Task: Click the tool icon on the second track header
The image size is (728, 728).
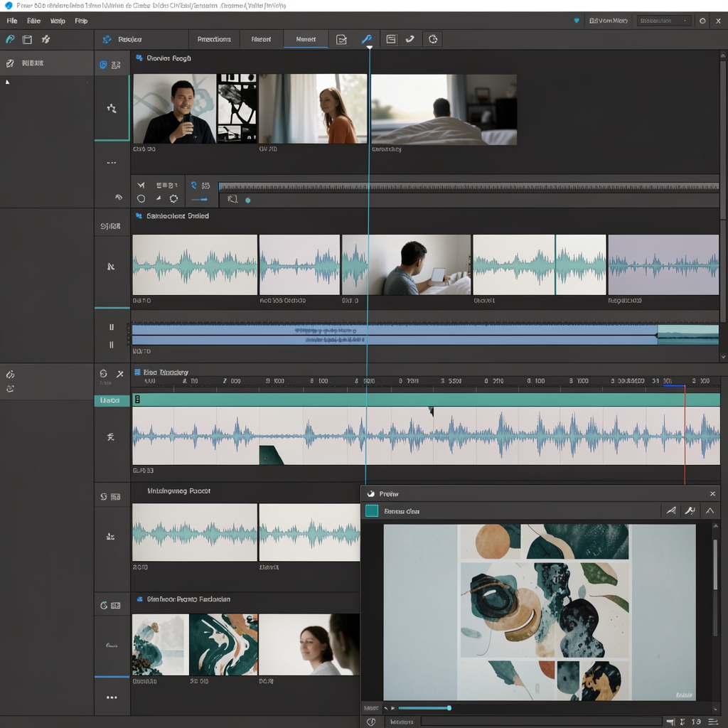Action: point(110,267)
